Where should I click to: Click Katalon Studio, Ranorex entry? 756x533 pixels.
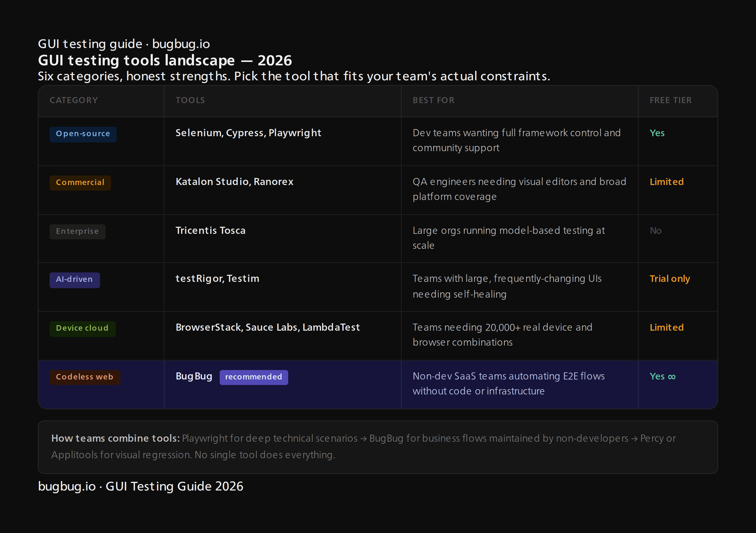pos(234,182)
